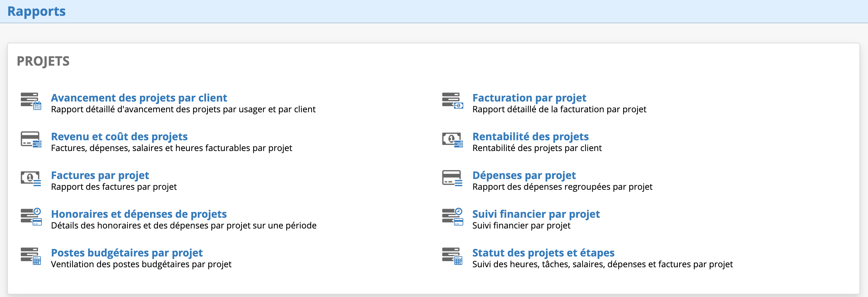Click the money icon beside Factures par projet
Viewport: 868px width, 297px height.
pos(31,178)
